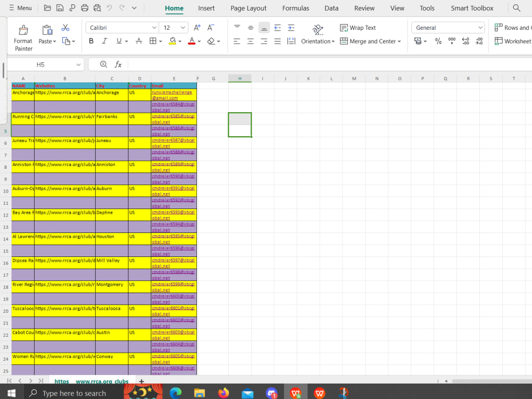
Task: Click the Worksheet button
Action: [513, 41]
